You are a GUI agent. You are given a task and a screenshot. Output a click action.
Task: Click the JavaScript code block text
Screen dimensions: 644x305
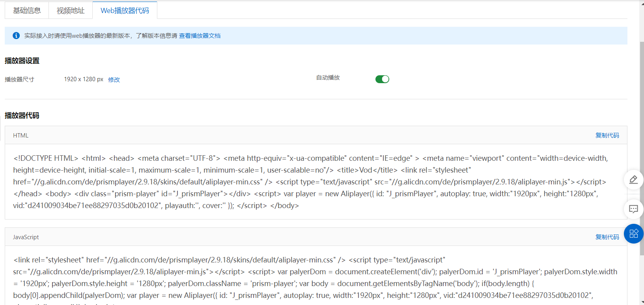click(x=315, y=280)
